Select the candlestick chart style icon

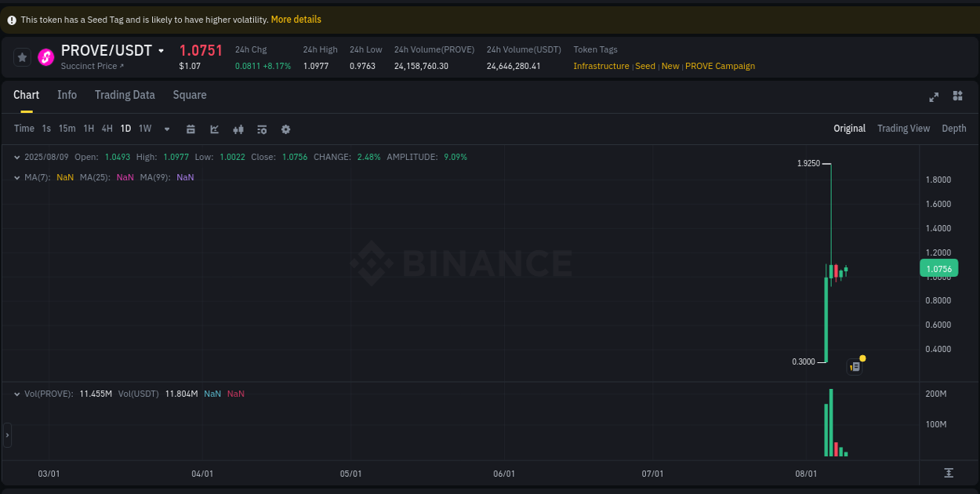(x=238, y=129)
